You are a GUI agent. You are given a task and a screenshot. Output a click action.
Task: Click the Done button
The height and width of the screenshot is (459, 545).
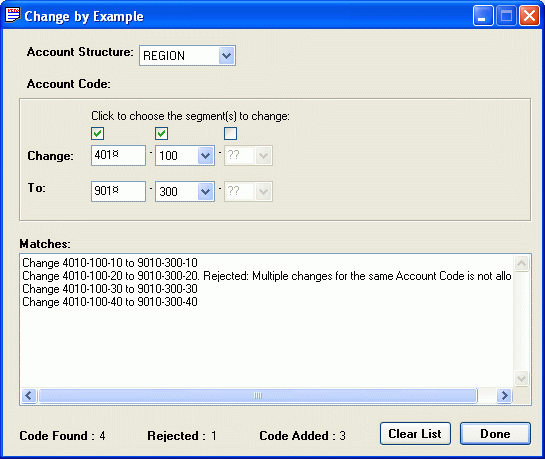(x=495, y=434)
